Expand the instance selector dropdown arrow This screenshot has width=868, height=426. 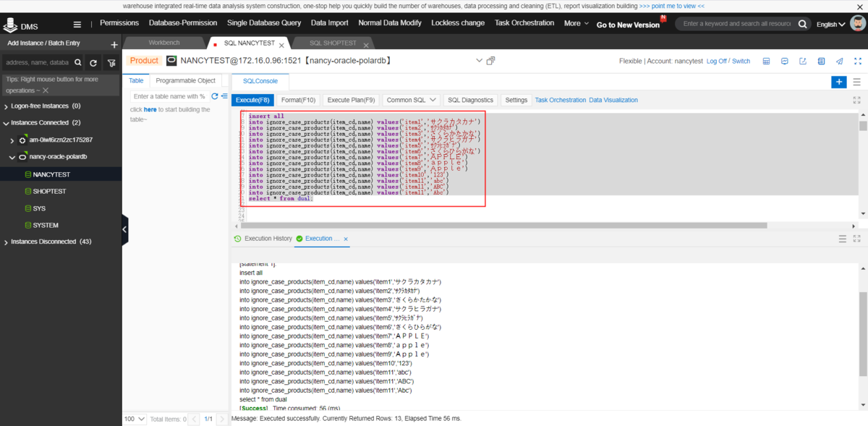point(478,60)
